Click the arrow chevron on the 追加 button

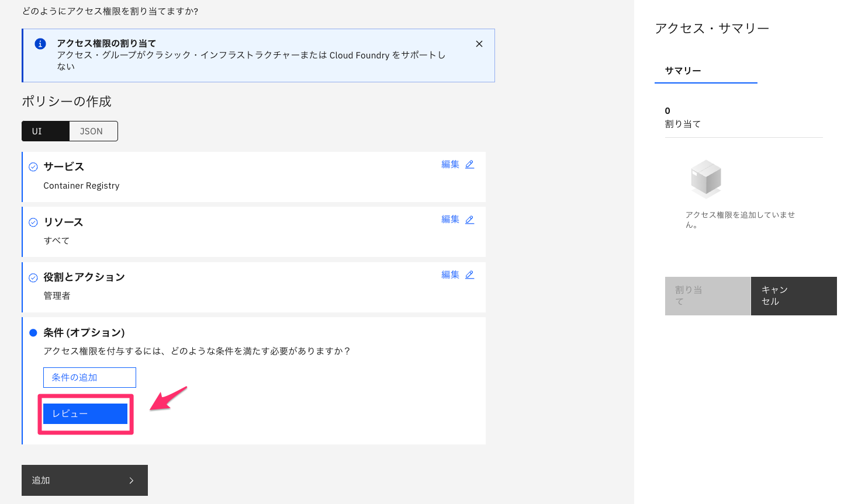[132, 480]
